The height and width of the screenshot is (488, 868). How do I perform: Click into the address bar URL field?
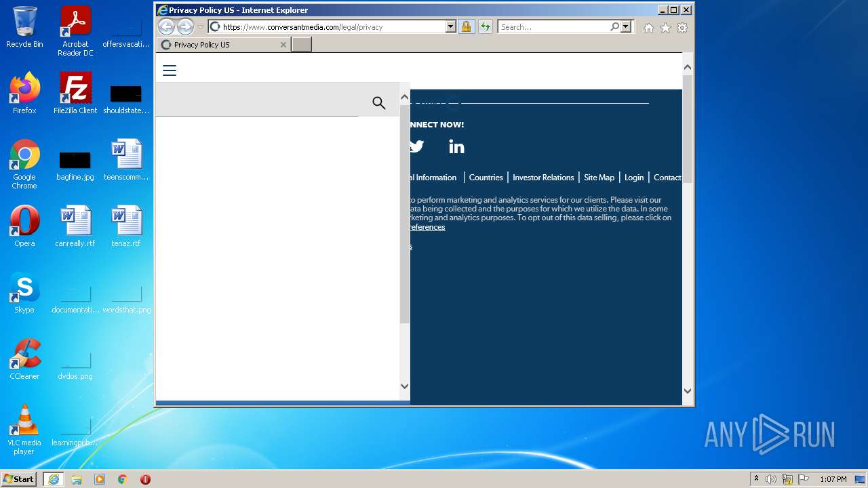click(332, 26)
